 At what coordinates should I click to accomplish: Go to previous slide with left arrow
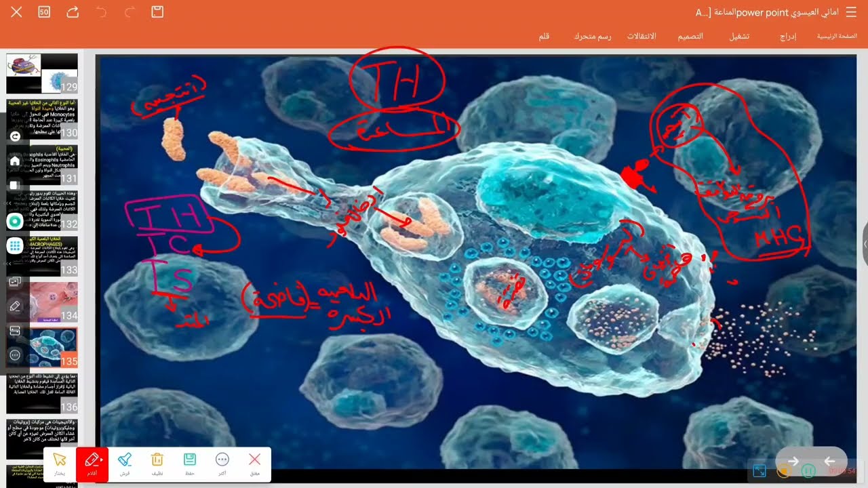pyautogui.click(x=829, y=461)
